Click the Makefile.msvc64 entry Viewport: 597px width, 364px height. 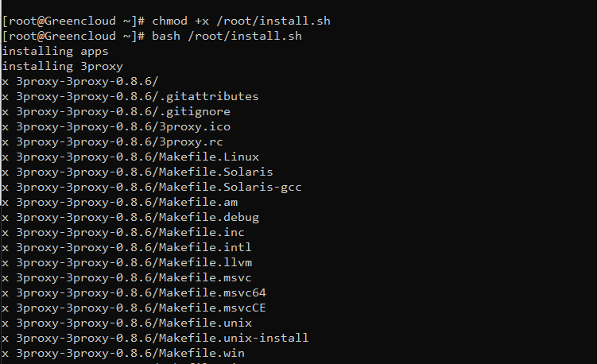click(x=134, y=292)
